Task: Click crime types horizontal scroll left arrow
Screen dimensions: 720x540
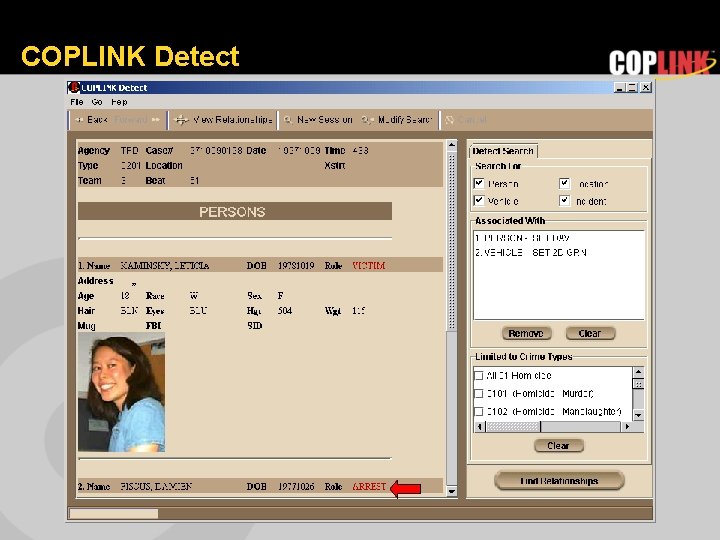Action: (479, 427)
